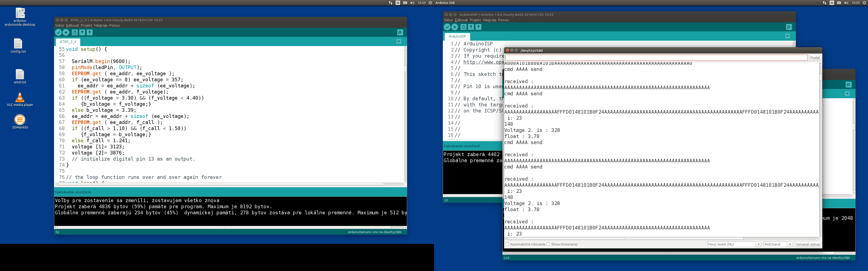Open Serial Monitor icon in ArduinoISP window
This screenshot has width=868, height=271.
pyautogui.click(x=789, y=27)
